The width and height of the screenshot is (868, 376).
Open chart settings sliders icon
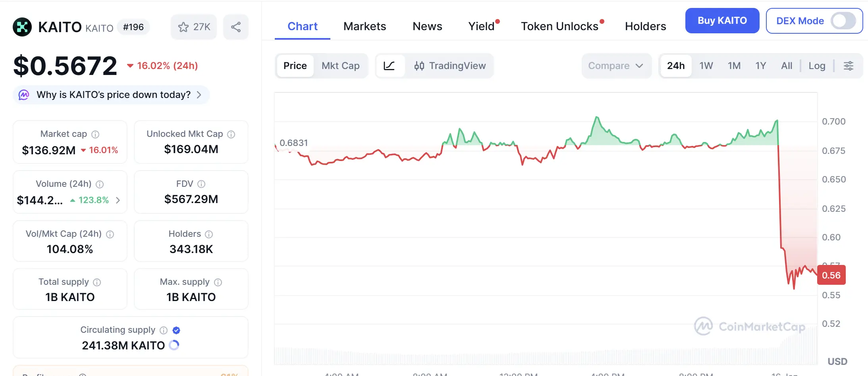point(849,66)
